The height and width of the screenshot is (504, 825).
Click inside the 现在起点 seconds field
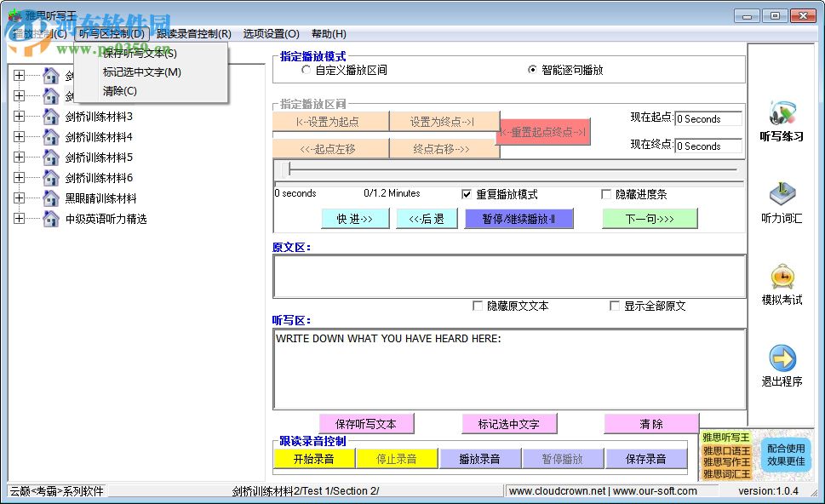point(708,119)
